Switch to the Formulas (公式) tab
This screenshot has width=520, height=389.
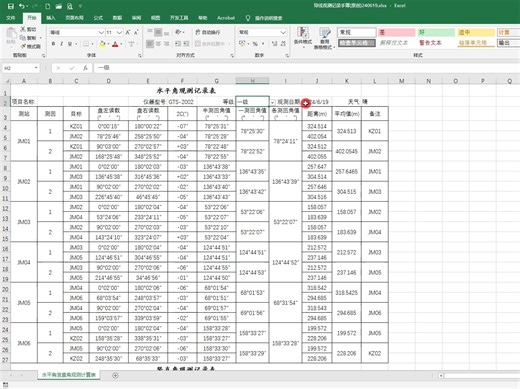(98, 18)
